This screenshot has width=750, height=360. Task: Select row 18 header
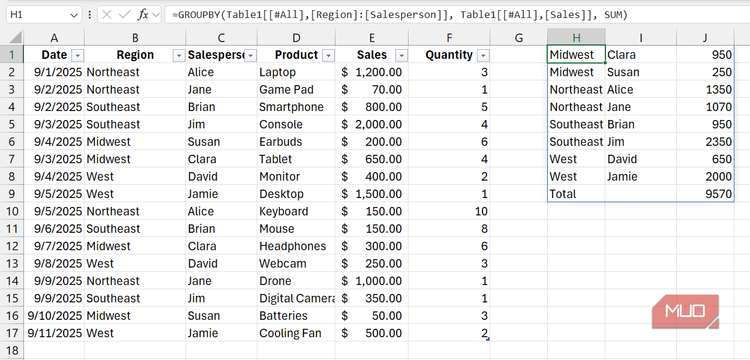(x=11, y=351)
